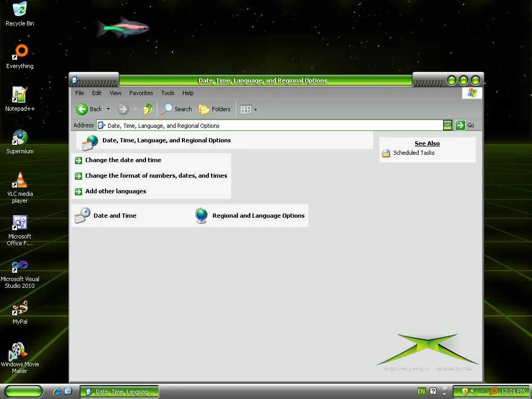
Task: Click the window title bar system icon
Action: coord(76,80)
